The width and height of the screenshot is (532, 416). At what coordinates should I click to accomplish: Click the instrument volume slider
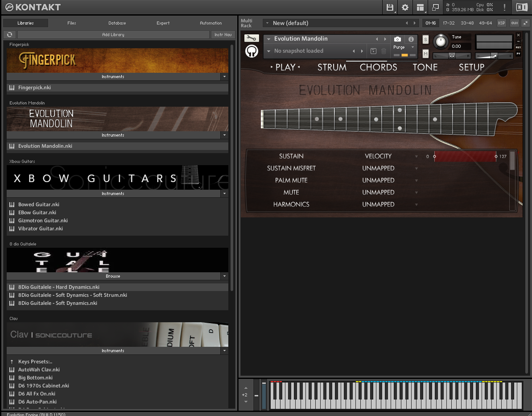click(494, 56)
